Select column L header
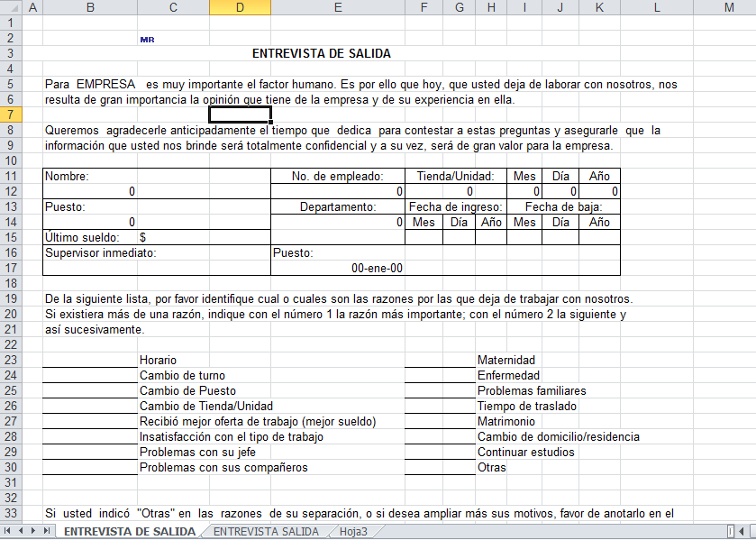The height and width of the screenshot is (540, 756). pos(657,7)
